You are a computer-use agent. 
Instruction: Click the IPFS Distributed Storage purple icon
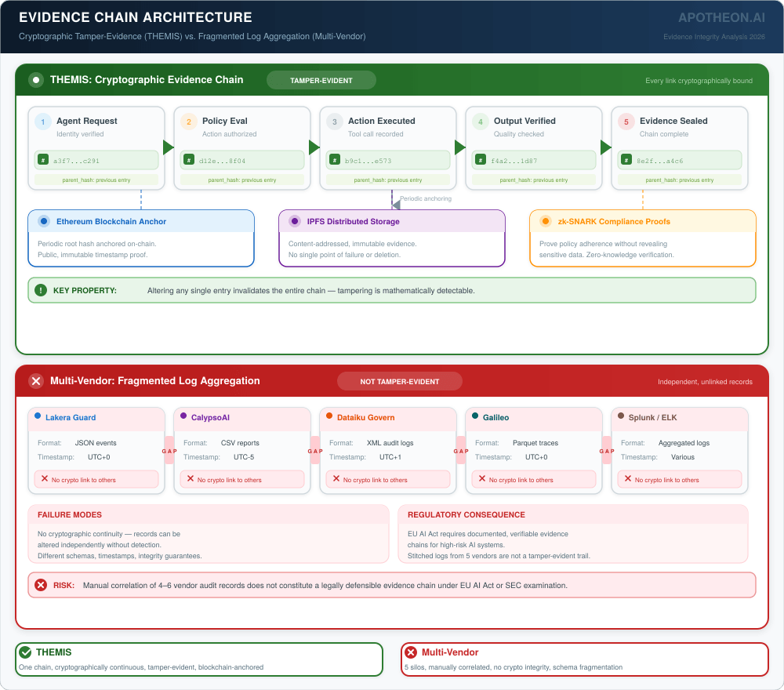(295, 221)
